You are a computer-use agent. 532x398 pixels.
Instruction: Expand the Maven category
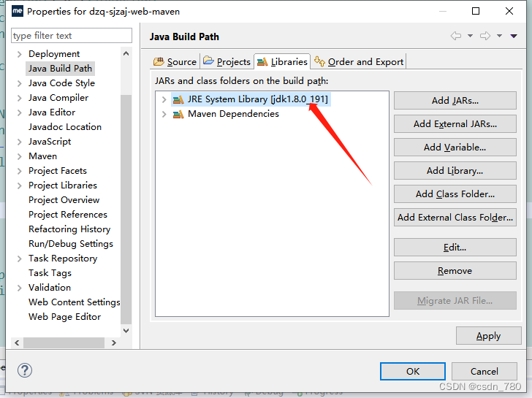pos(19,156)
